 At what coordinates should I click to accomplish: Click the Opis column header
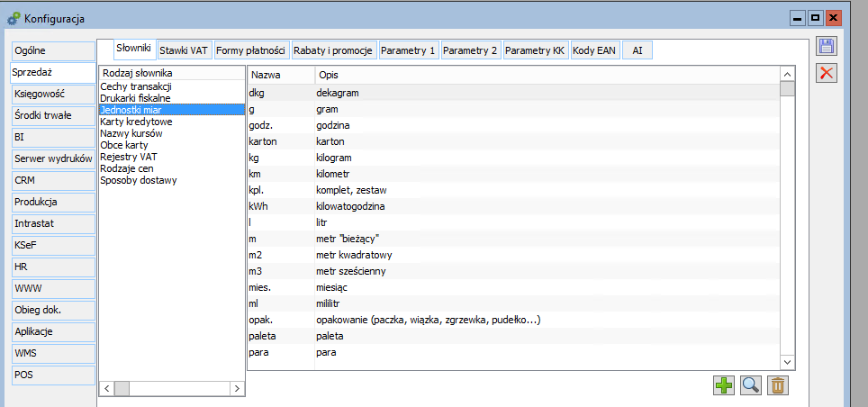click(x=546, y=74)
